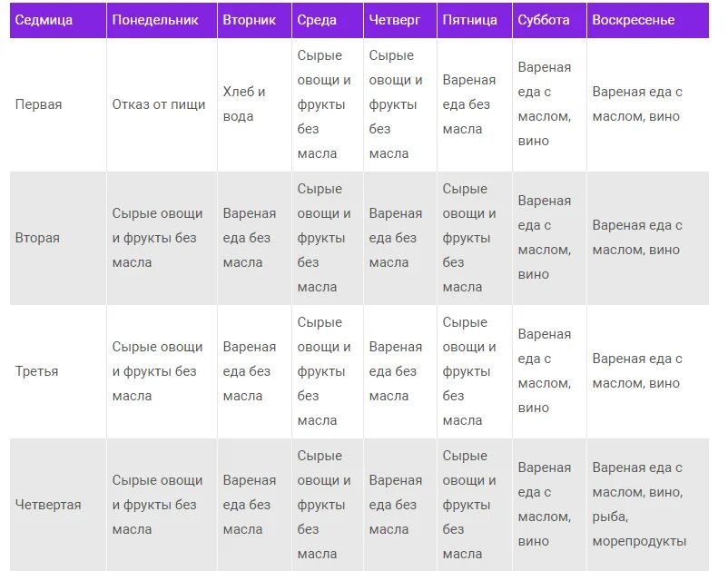Select the Вторая row label
Viewport: 728px width, 571px height.
[x=58, y=238]
